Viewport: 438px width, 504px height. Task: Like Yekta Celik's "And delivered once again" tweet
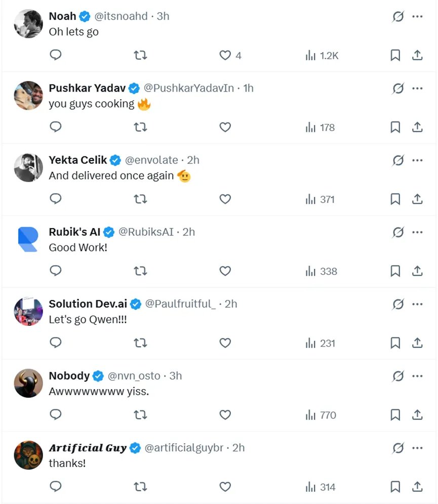click(225, 199)
